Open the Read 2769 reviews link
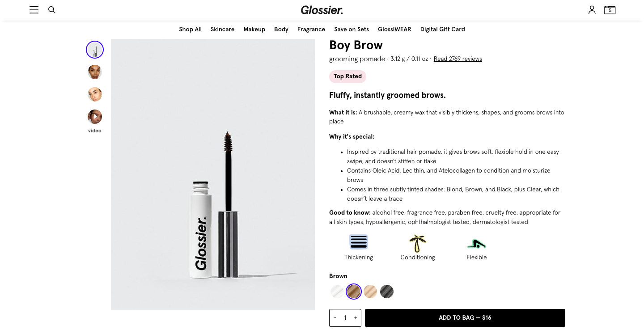The width and height of the screenshot is (644, 334). coord(458,59)
